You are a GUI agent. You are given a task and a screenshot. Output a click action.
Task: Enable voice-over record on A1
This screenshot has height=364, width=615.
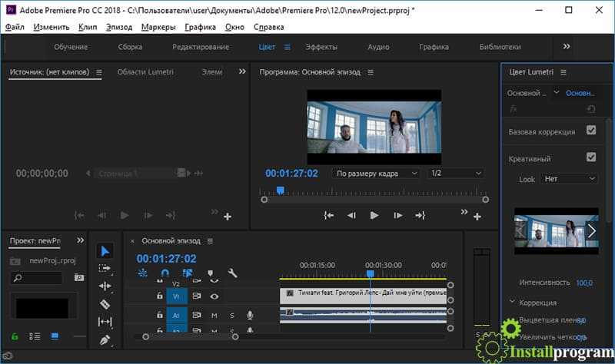point(249,315)
